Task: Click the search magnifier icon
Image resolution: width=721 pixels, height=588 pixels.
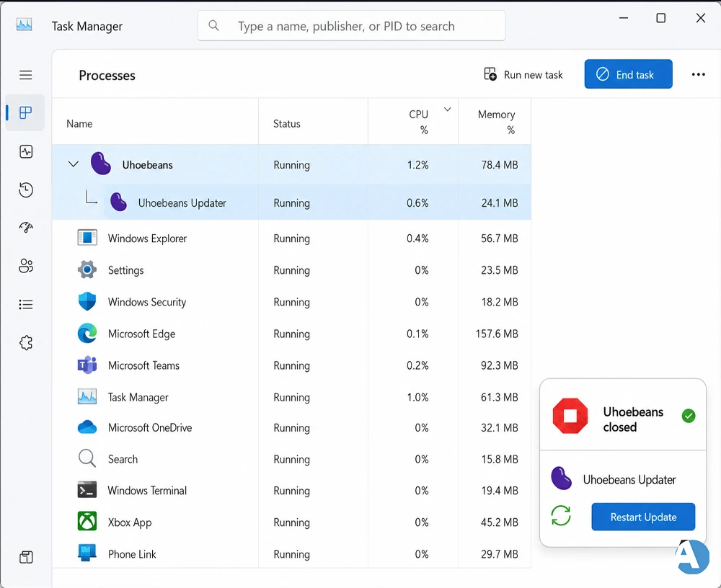Action: (x=213, y=25)
